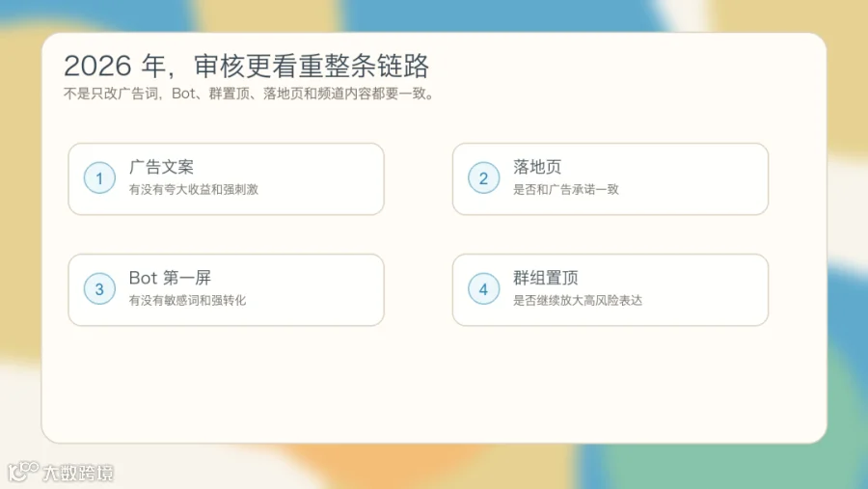Select the 落地页 card
This screenshot has width=868, height=489.
coord(610,178)
